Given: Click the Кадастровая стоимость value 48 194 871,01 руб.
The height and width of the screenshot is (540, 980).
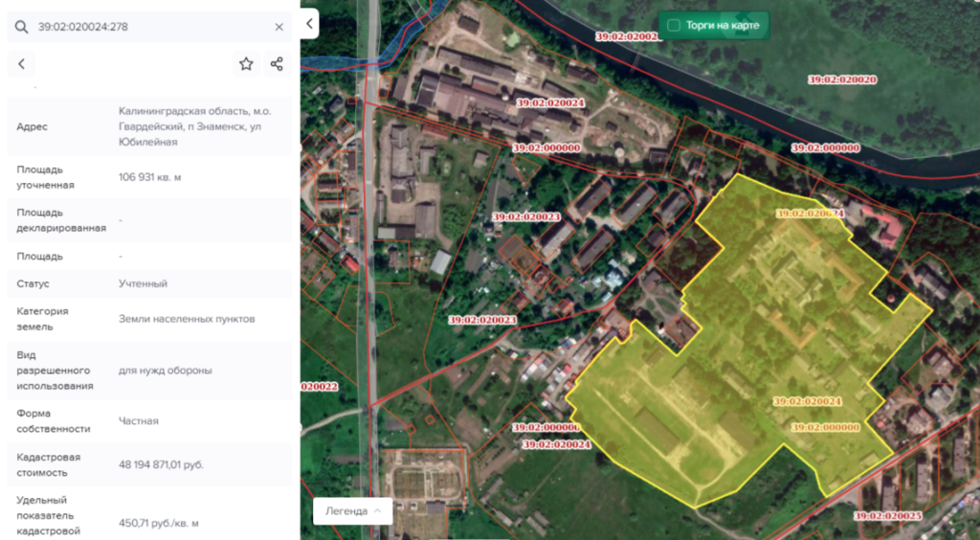Looking at the screenshot, I should point(161,464).
